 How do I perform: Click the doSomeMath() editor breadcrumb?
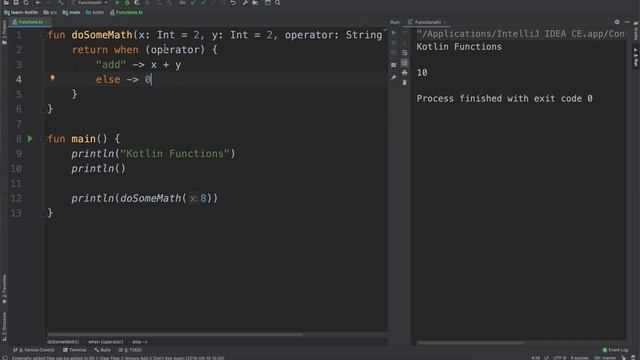coord(63,342)
